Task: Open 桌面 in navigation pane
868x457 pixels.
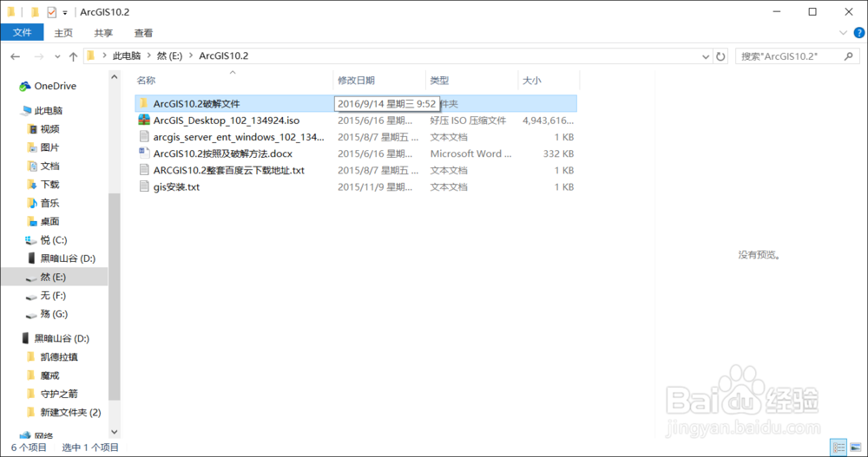Action: (49, 221)
